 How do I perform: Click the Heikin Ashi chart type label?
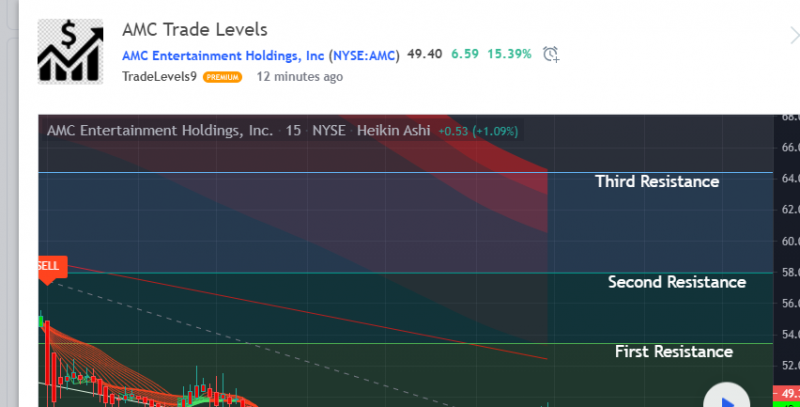click(393, 131)
